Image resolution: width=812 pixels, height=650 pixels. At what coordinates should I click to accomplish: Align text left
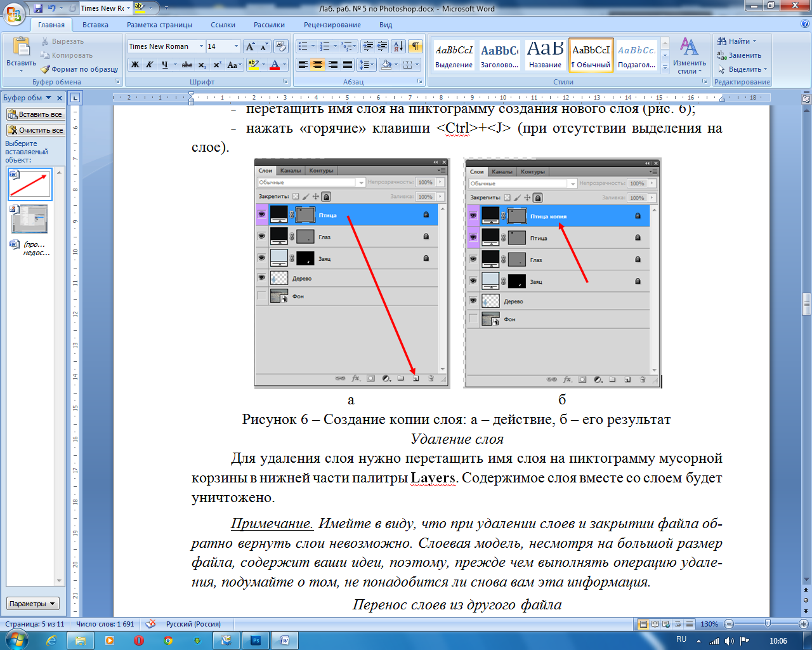(x=303, y=65)
